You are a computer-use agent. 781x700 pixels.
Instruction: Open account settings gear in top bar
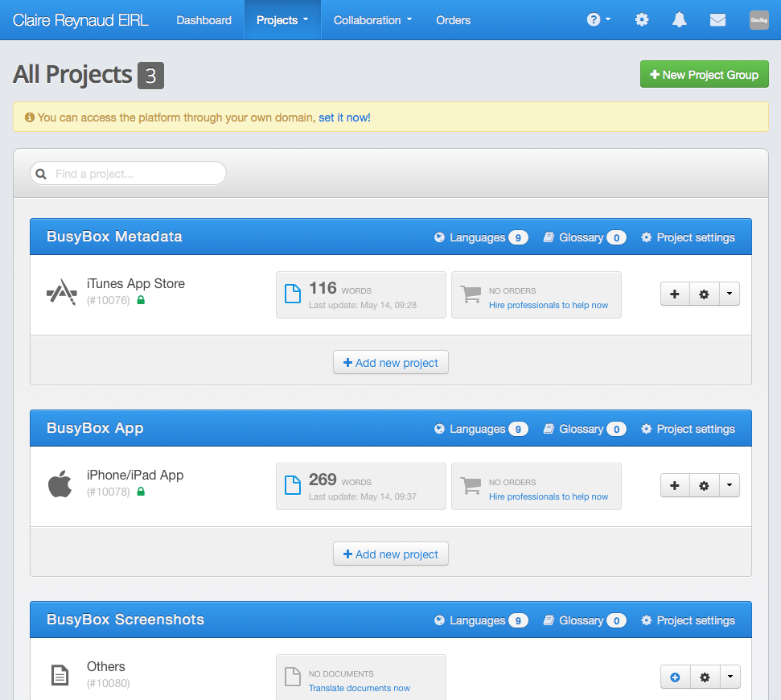(642, 20)
